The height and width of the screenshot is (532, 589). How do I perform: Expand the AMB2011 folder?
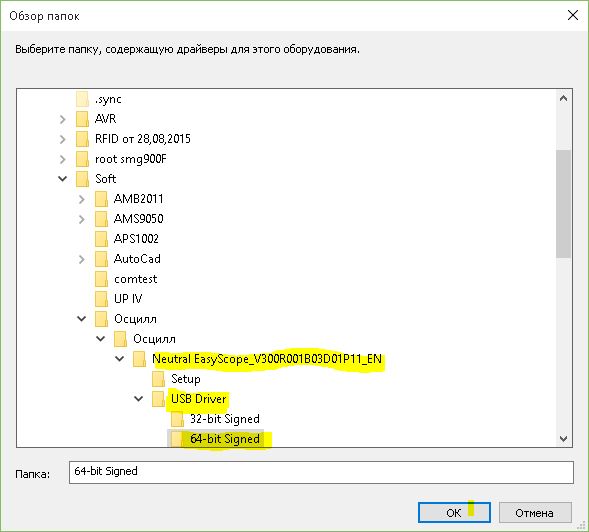pos(82,199)
